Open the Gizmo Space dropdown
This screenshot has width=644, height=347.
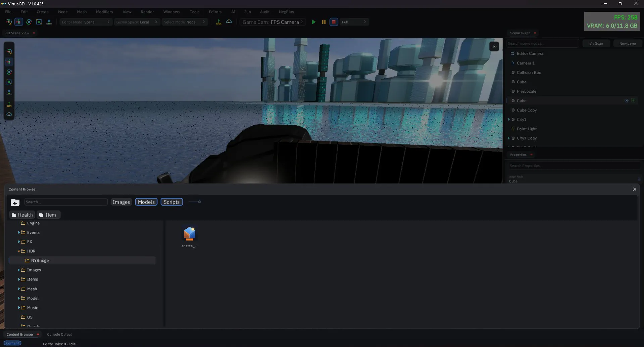[137, 22]
